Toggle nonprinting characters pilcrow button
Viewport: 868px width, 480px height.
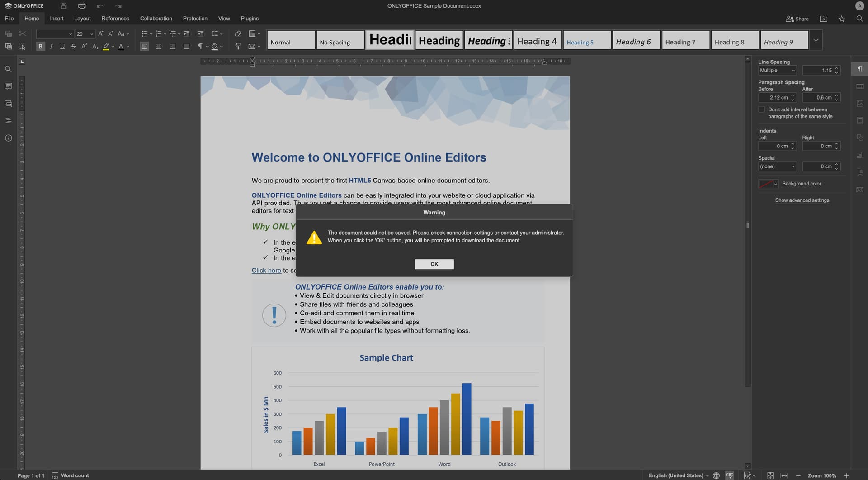pyautogui.click(x=200, y=46)
